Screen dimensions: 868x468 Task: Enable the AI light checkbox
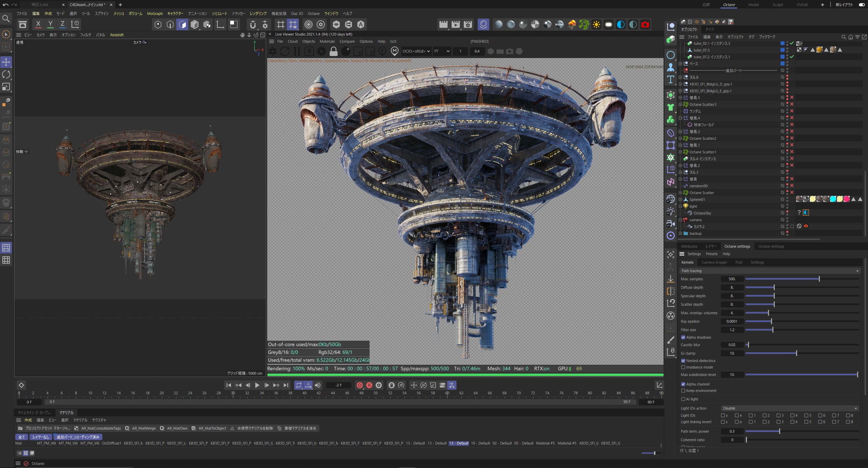tap(683, 399)
